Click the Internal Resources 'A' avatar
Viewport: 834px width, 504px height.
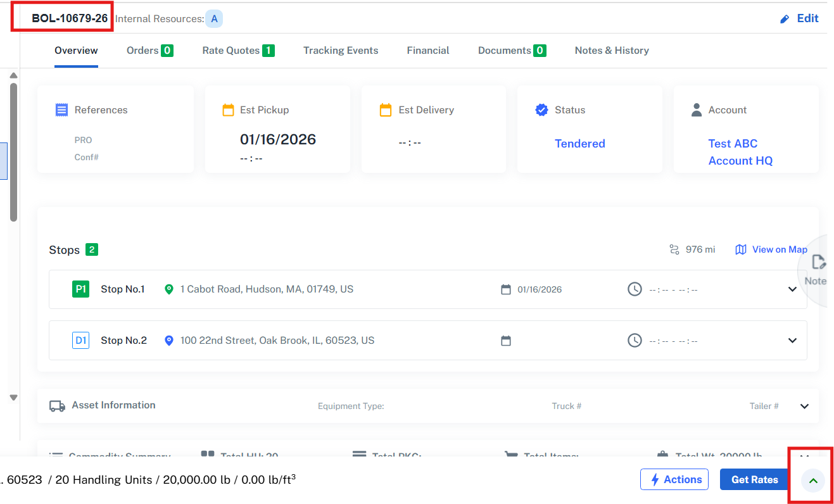click(x=214, y=19)
